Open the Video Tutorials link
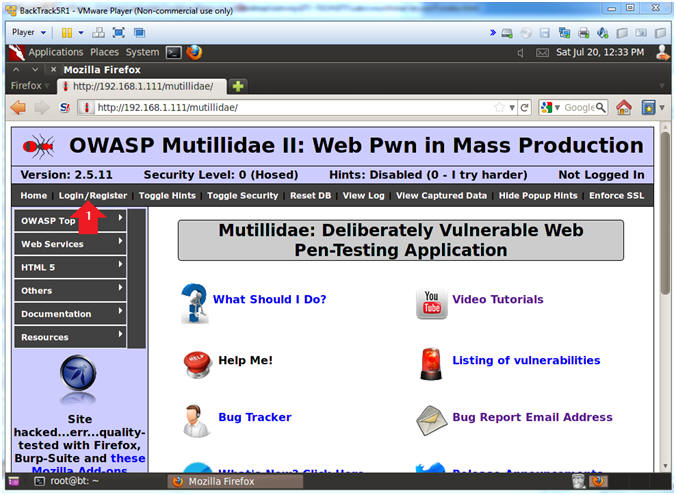Viewport: 676px width, 495px height. [x=498, y=299]
